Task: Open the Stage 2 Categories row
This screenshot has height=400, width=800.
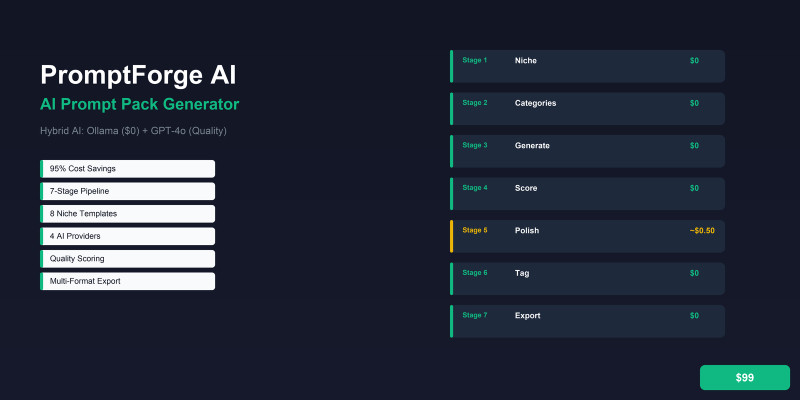Action: 587,109
